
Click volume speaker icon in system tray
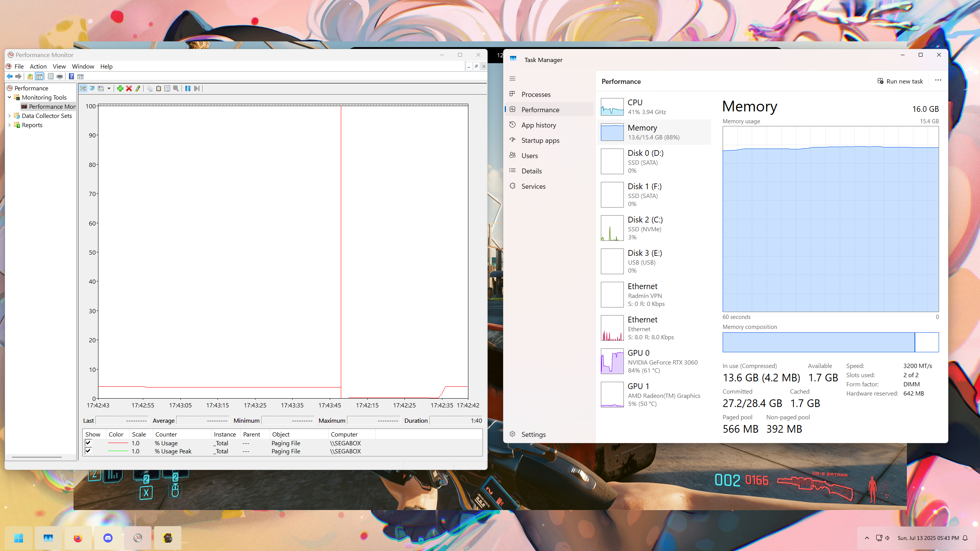pos(887,538)
